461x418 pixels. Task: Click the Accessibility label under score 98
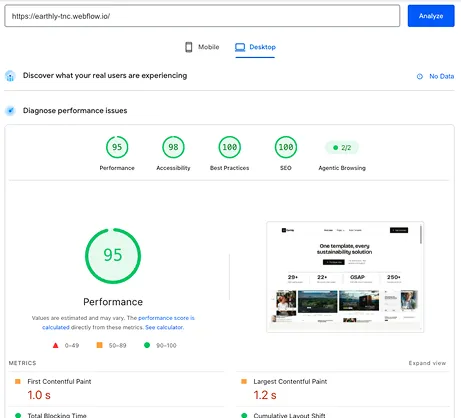coord(173,168)
